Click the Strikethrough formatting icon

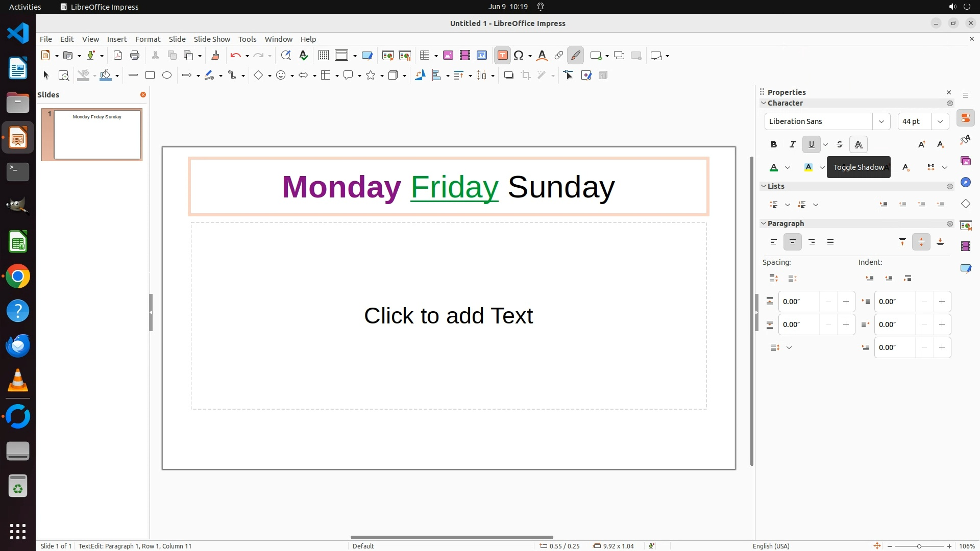click(x=840, y=144)
